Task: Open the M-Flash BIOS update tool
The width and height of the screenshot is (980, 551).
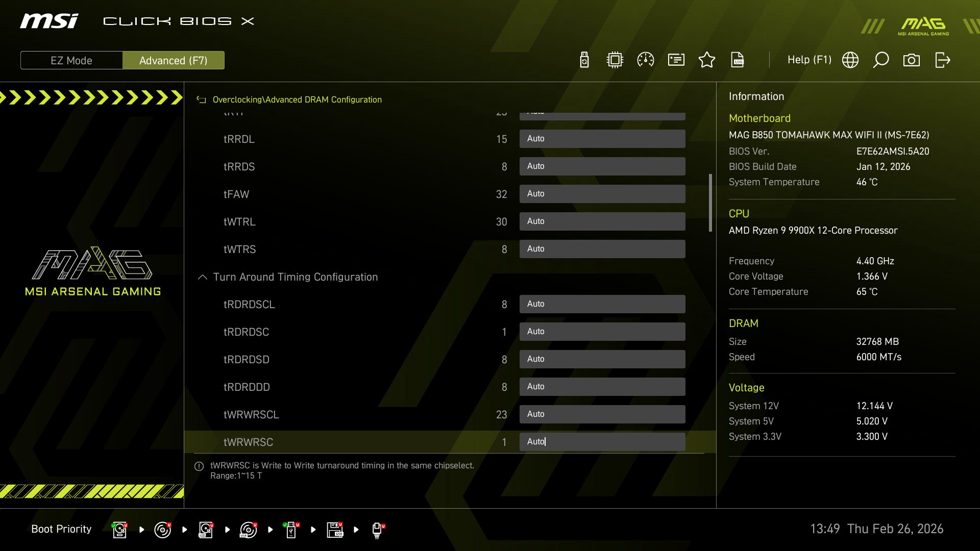Action: 583,60
